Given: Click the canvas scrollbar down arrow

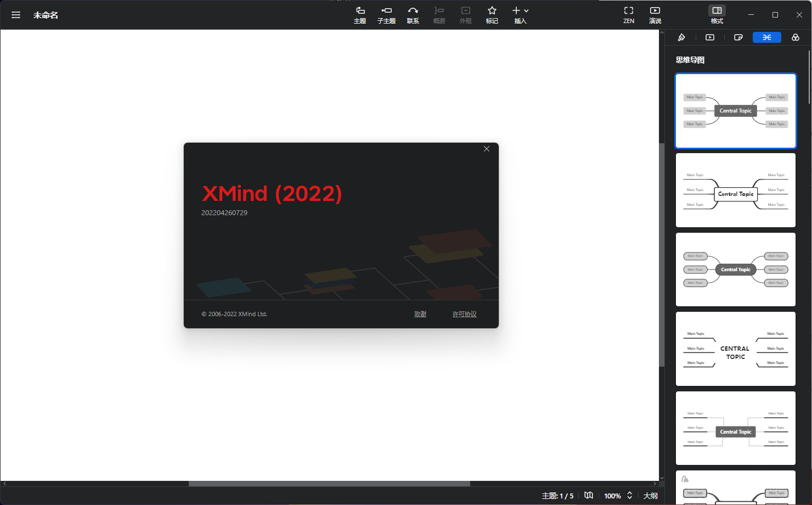Looking at the screenshot, I should [x=662, y=478].
